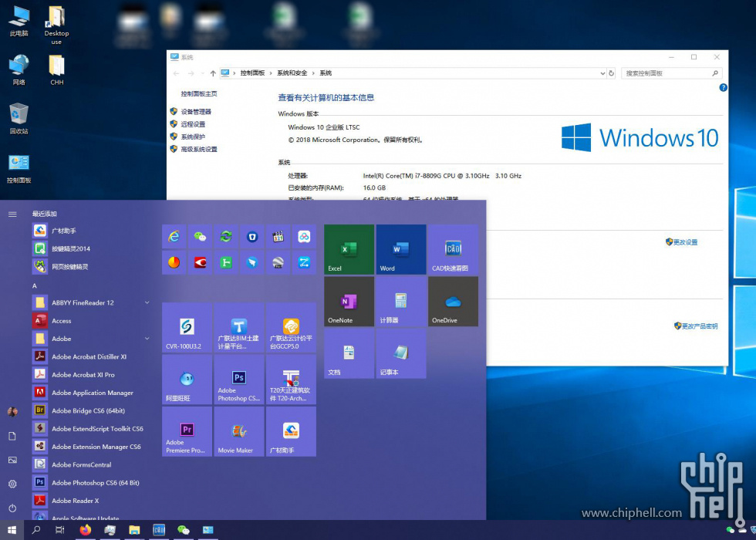
Task: Open the 文档 documents tile
Action: 349,353
